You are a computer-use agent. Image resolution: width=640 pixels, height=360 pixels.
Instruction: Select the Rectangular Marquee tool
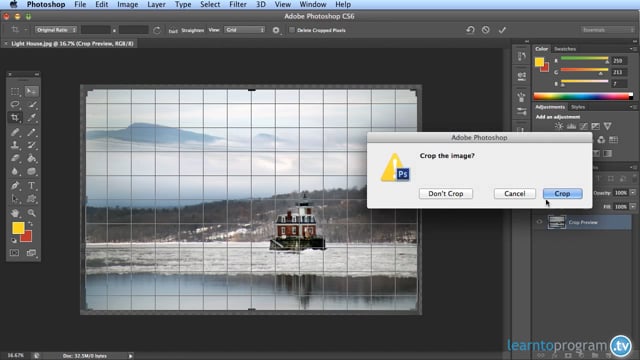tap(15, 91)
